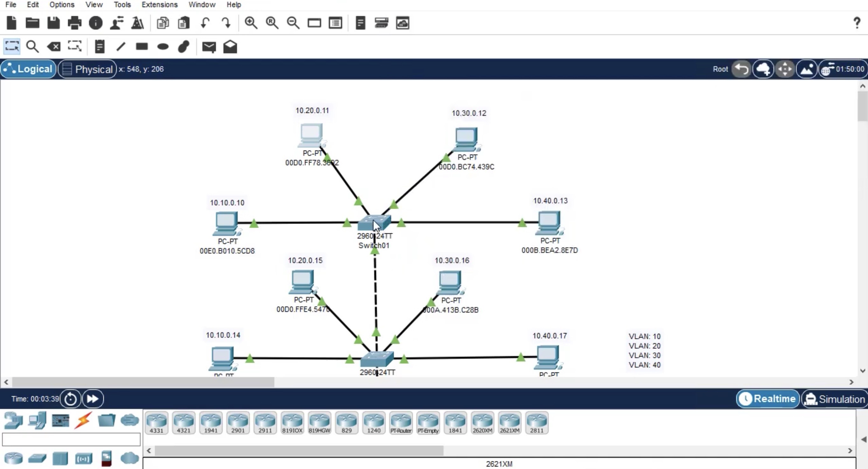The height and width of the screenshot is (469, 868).
Task: Select the Inspect tool
Action: pyautogui.click(x=32, y=46)
